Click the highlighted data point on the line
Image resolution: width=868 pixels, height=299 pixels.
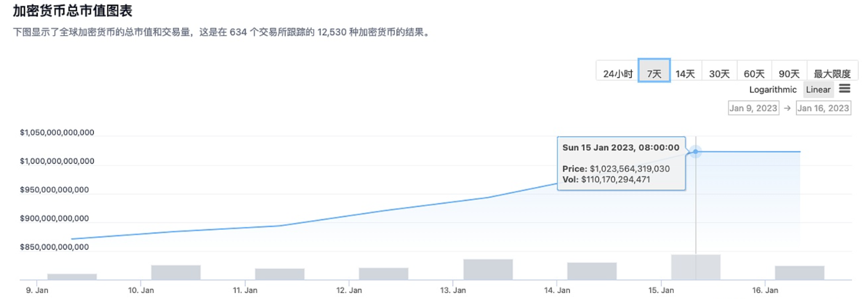point(695,152)
